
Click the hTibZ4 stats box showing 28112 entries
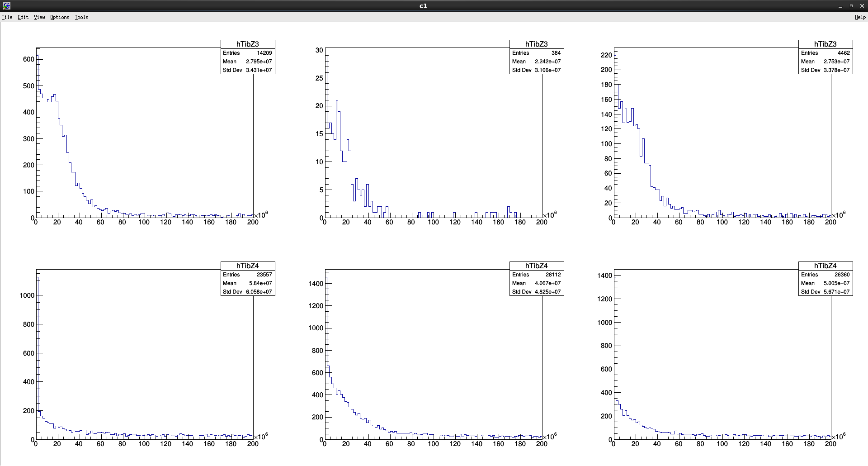[x=536, y=279]
